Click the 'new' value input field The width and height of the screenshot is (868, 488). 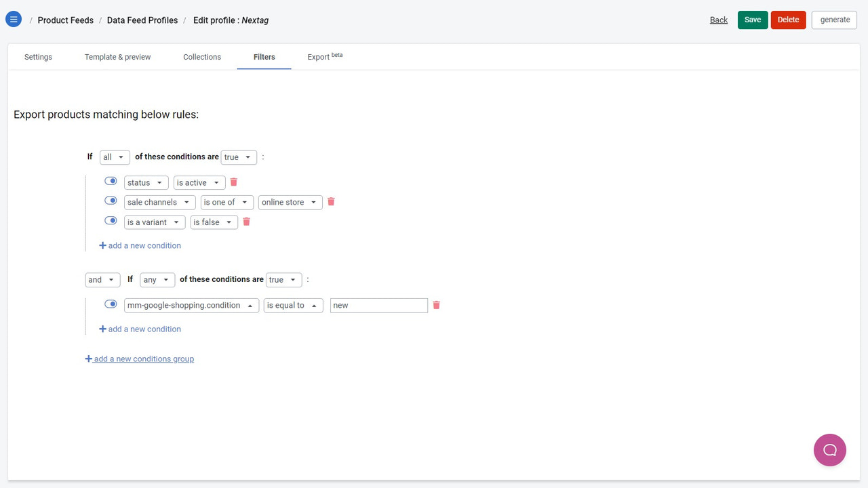tap(378, 305)
